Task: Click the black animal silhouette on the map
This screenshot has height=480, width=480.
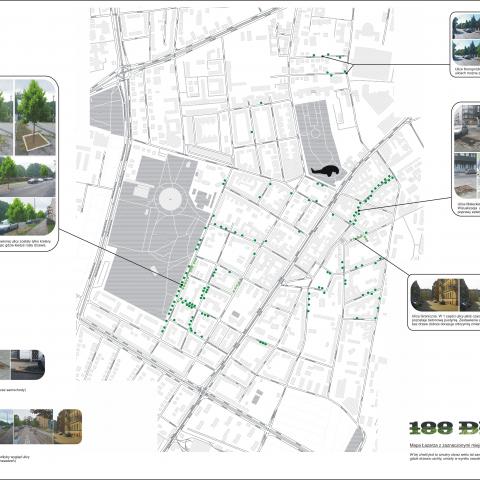Action: coord(325,171)
